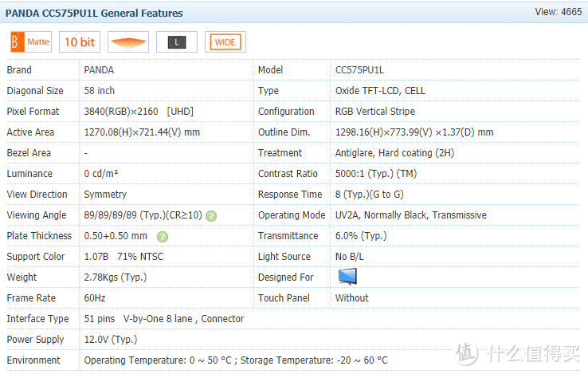Image resolution: width=588 pixels, height=374 pixels.
Task: Click the orange wide viewing angle shape icon
Action: [128, 41]
